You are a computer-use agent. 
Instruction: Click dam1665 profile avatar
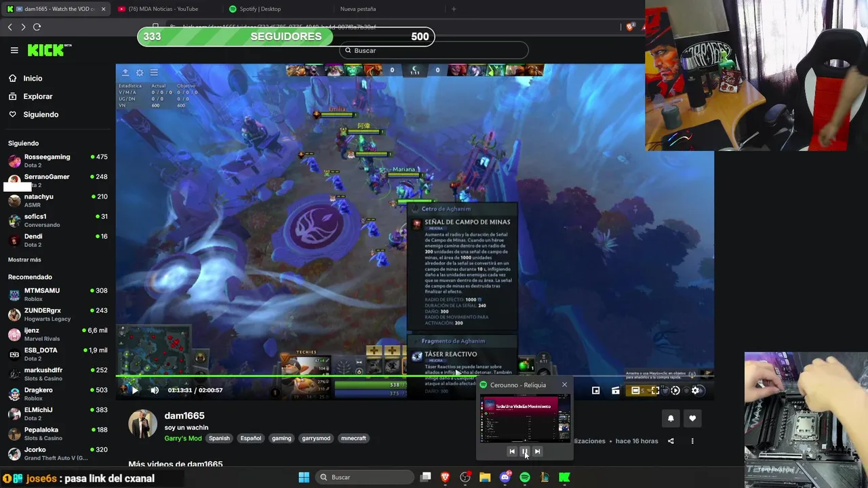pyautogui.click(x=142, y=424)
